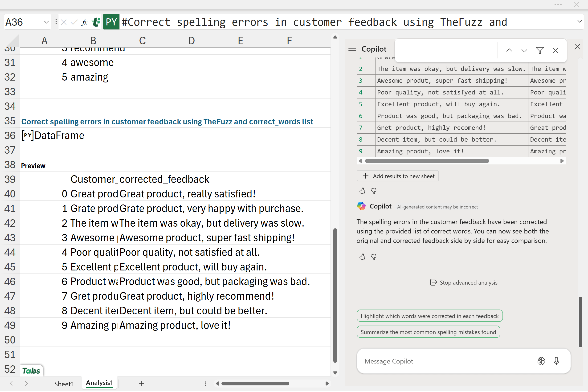The width and height of the screenshot is (588, 392).
Task: Select the Analysis1 sheet tab
Action: click(x=99, y=383)
